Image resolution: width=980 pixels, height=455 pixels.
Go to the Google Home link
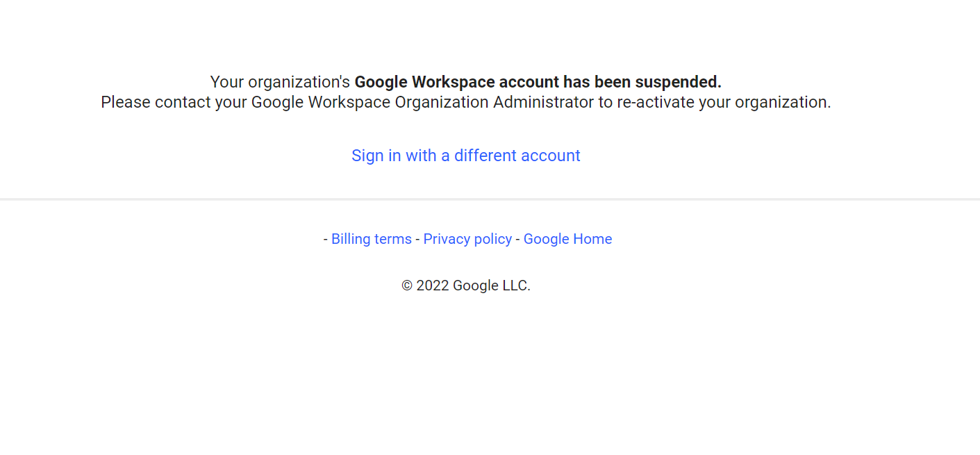tap(567, 239)
